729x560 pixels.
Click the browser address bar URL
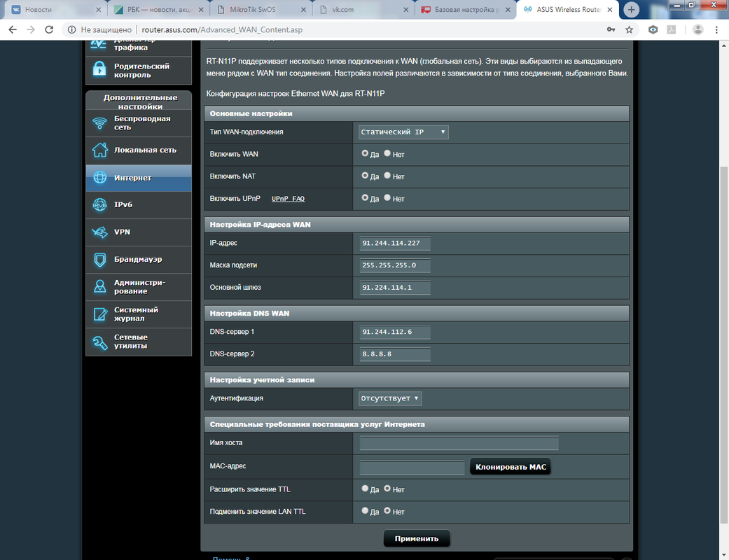click(x=222, y=29)
